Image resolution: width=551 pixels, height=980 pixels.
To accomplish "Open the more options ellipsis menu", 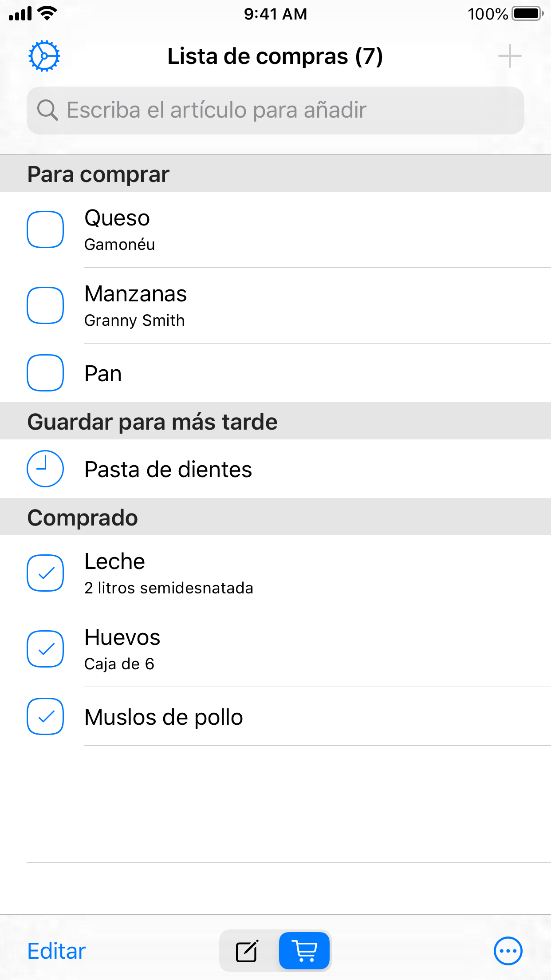I will (508, 951).
